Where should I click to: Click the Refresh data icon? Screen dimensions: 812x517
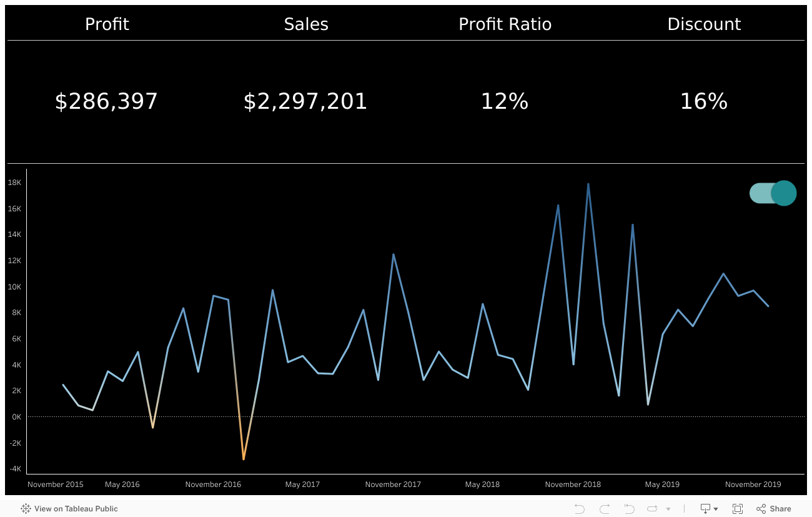pos(653,509)
